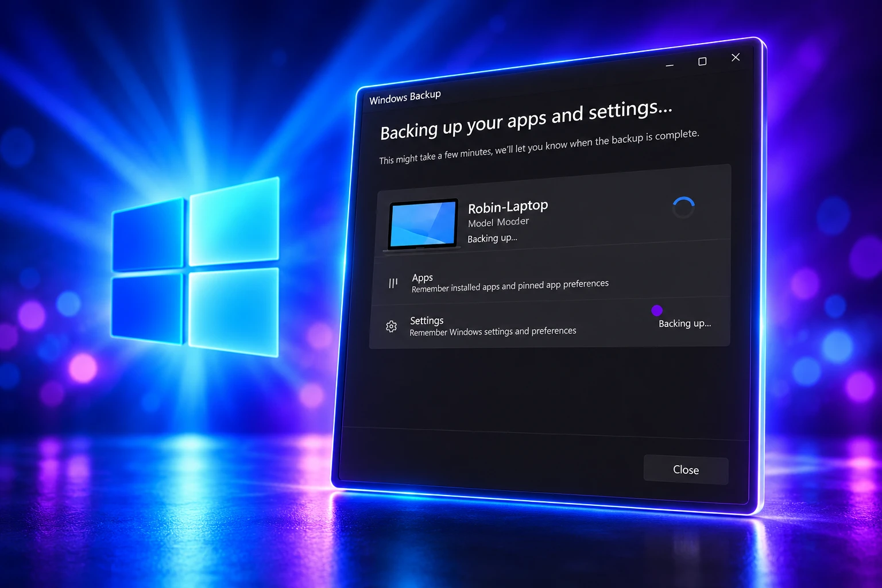The image size is (882, 588).
Task: Click the 'Apps' row title
Action: pyautogui.click(x=422, y=278)
